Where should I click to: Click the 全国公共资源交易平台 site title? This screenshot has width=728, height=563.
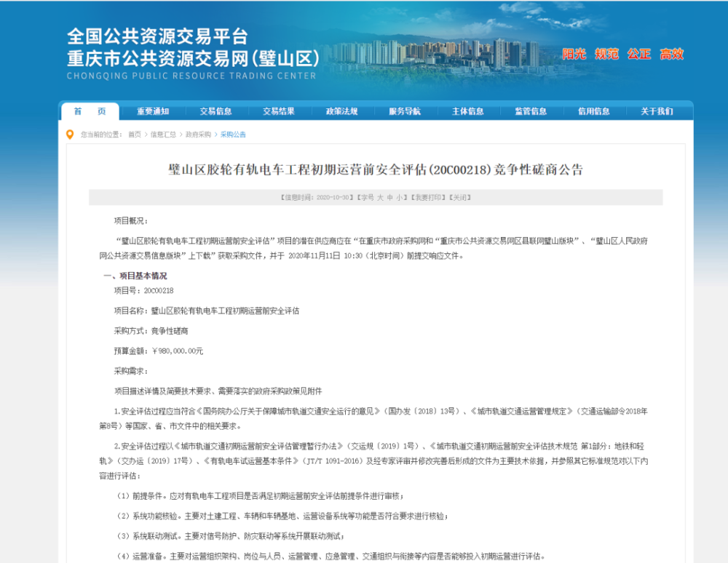click(157, 36)
